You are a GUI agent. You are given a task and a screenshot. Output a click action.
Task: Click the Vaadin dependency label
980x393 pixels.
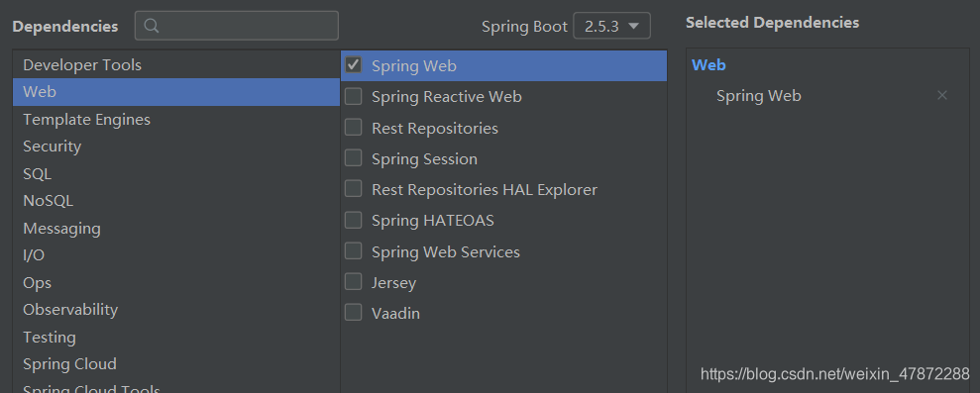(395, 313)
